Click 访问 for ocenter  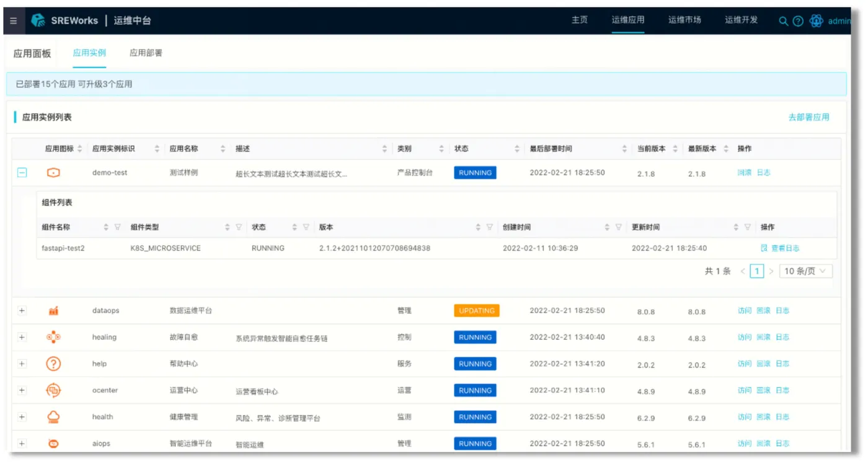(745, 391)
